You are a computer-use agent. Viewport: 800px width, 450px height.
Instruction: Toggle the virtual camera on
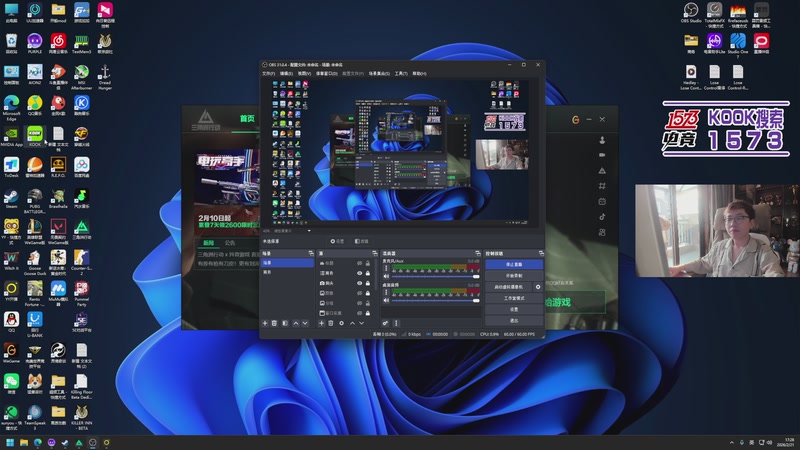click(508, 287)
